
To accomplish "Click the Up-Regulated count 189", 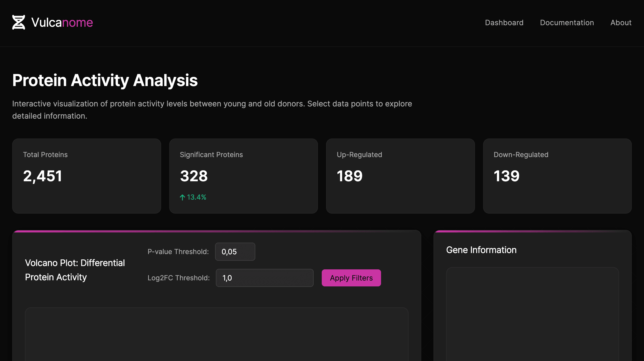I will point(349,176).
